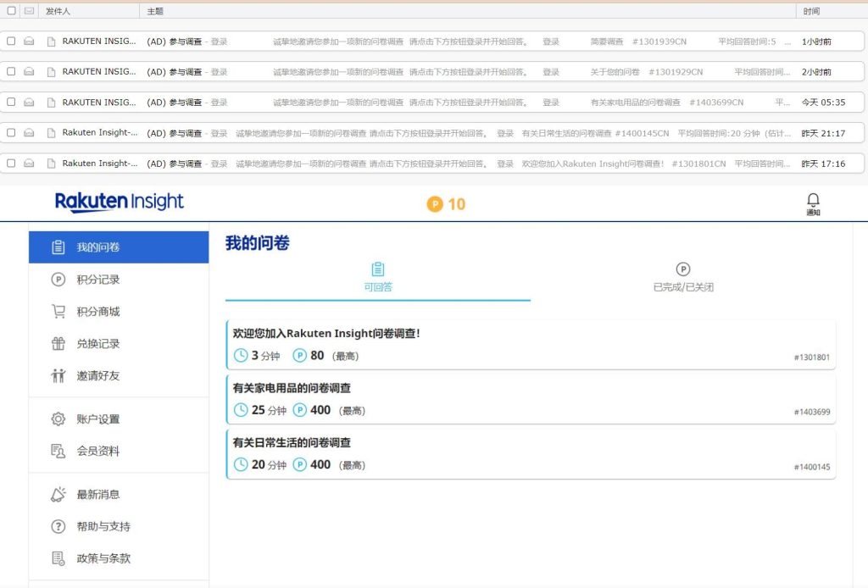Open the 通知 bell notifications
868x588 pixels.
click(813, 203)
